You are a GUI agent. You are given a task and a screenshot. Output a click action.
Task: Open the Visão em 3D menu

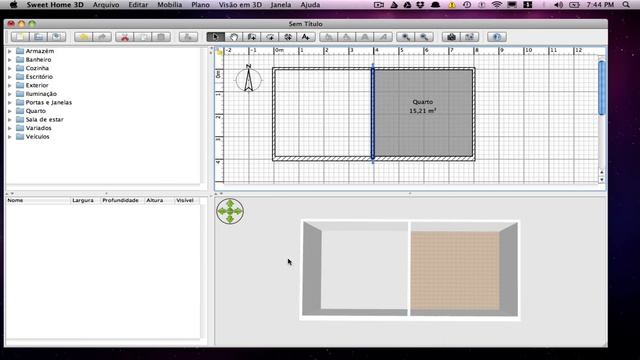pos(240,5)
